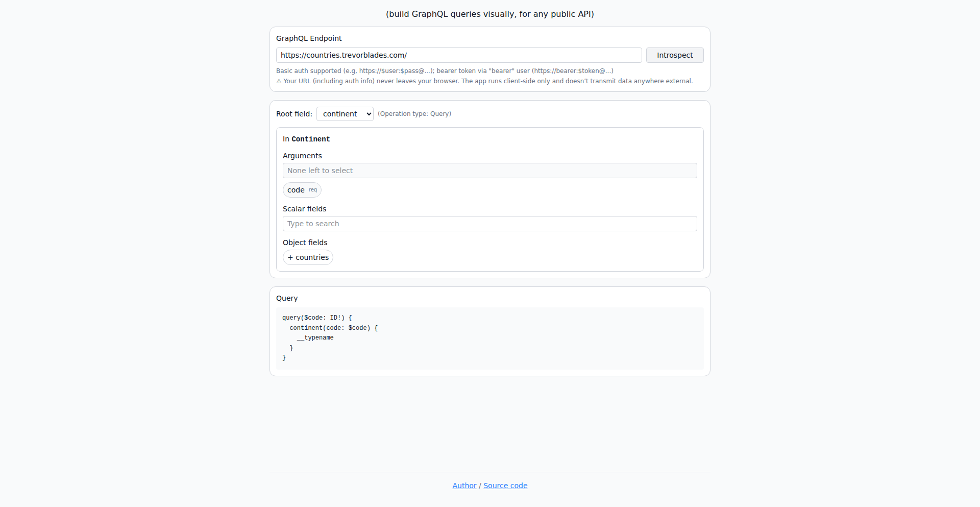Click the GraphQL Endpoint label
Viewport: 980px width, 507px height.
[309, 38]
